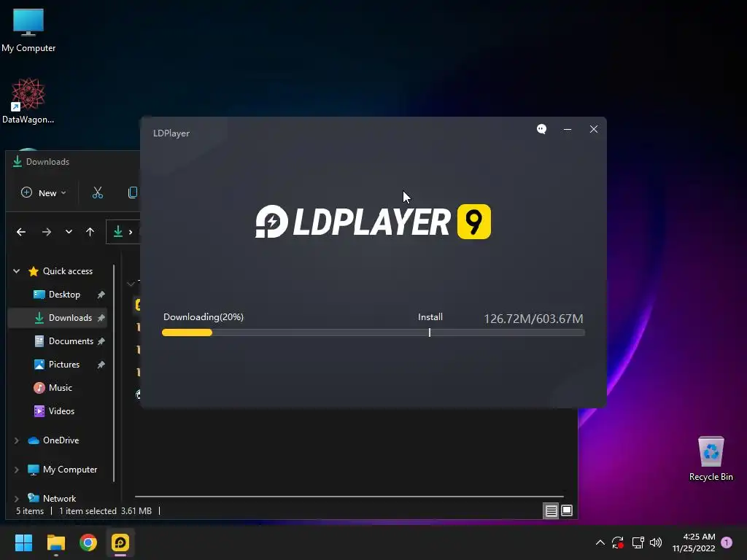Click the LDPlayer 9 logo
This screenshot has height=560, width=747.
373,222
